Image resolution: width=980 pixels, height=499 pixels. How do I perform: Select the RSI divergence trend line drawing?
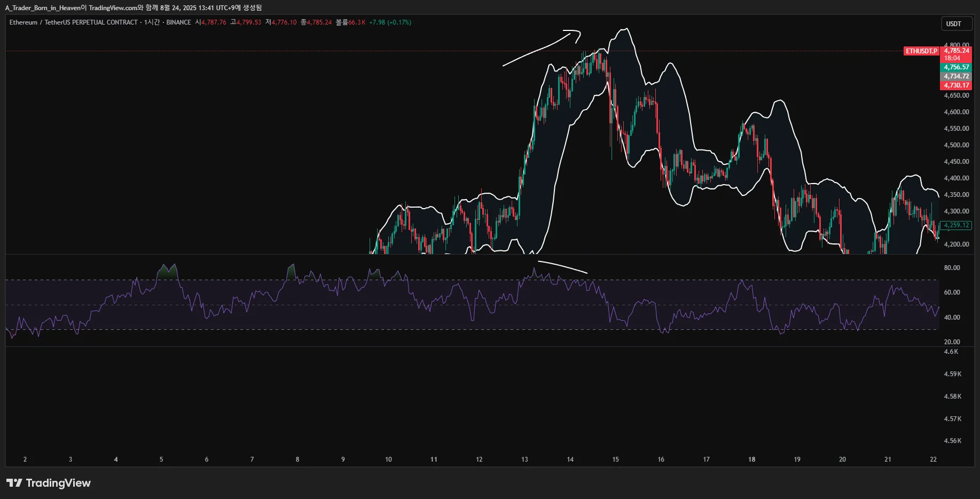562,266
